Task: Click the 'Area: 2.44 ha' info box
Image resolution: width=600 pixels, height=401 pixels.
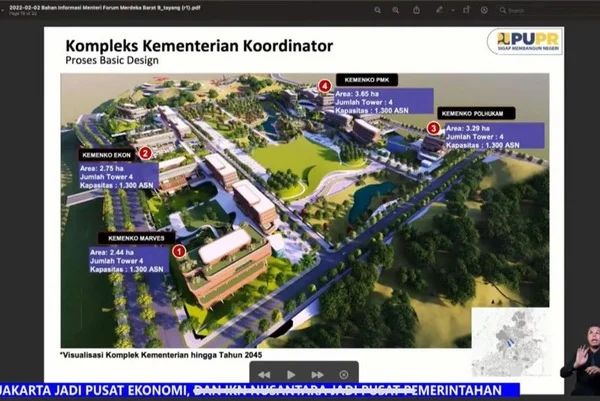Action: click(129, 261)
